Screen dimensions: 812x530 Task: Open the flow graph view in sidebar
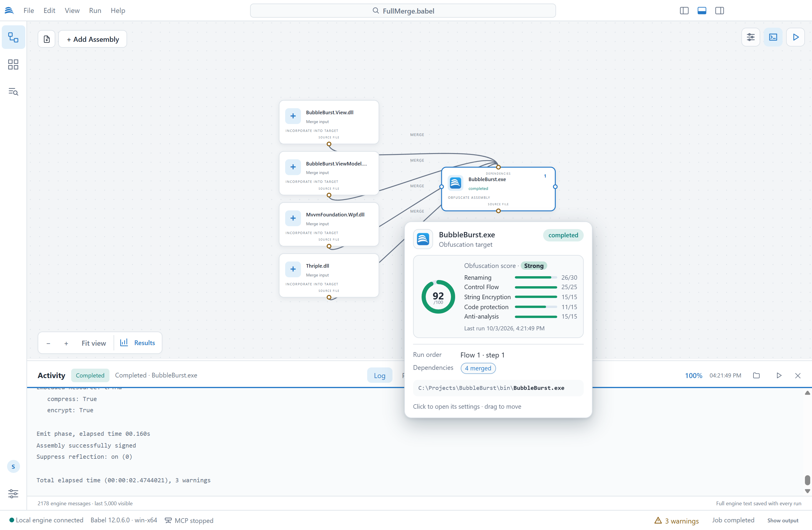click(13, 37)
